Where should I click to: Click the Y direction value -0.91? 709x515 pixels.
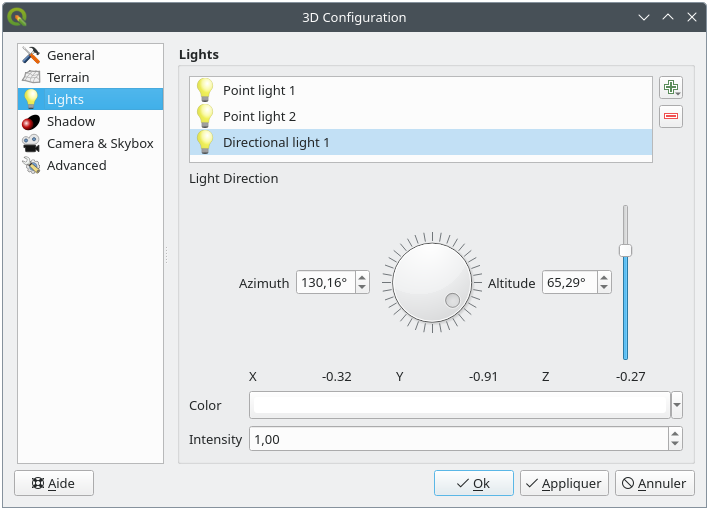(x=483, y=377)
